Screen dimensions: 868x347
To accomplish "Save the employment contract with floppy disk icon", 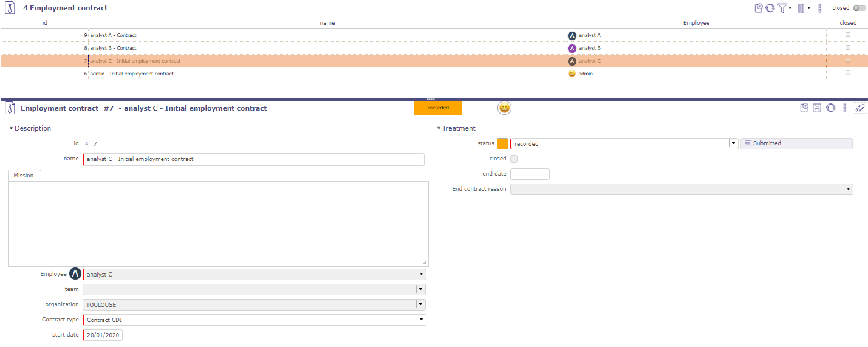I will [817, 108].
